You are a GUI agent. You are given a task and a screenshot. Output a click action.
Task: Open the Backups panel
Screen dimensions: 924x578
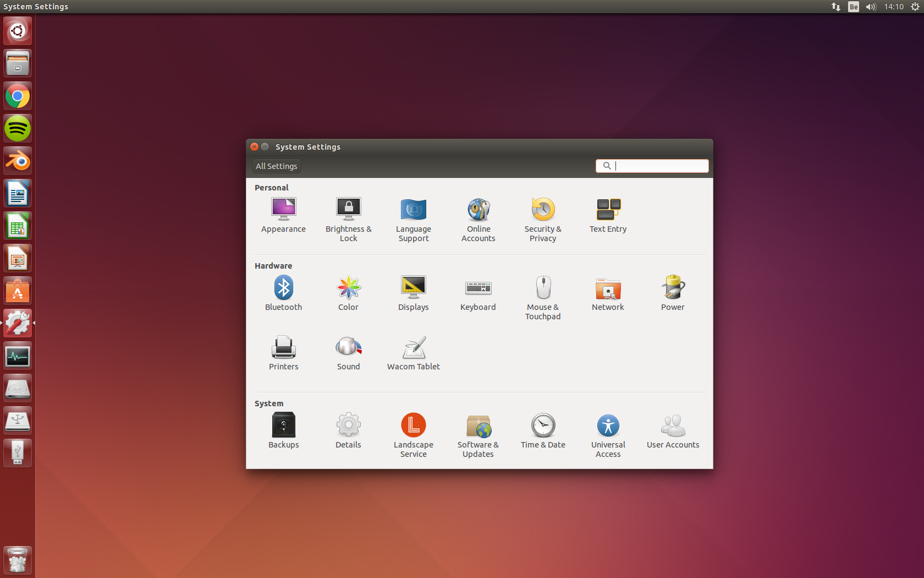[x=283, y=431]
